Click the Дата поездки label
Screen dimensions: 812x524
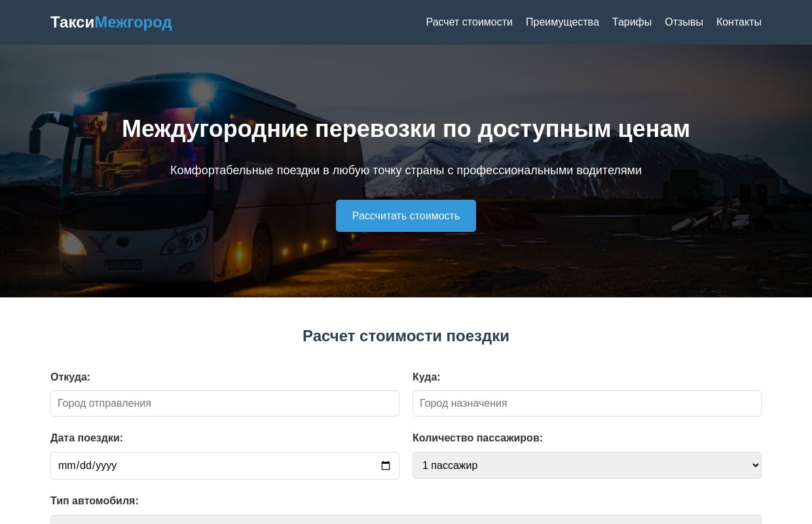click(x=86, y=438)
